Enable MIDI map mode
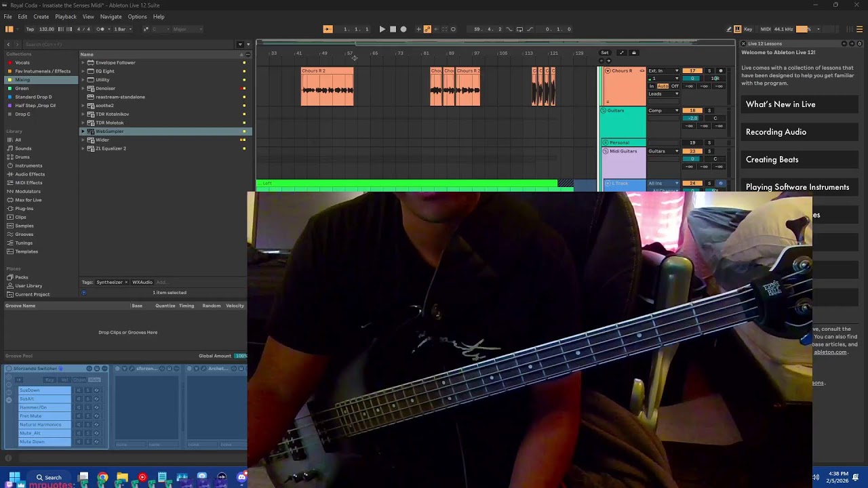The width and height of the screenshot is (868, 488). tap(766, 29)
